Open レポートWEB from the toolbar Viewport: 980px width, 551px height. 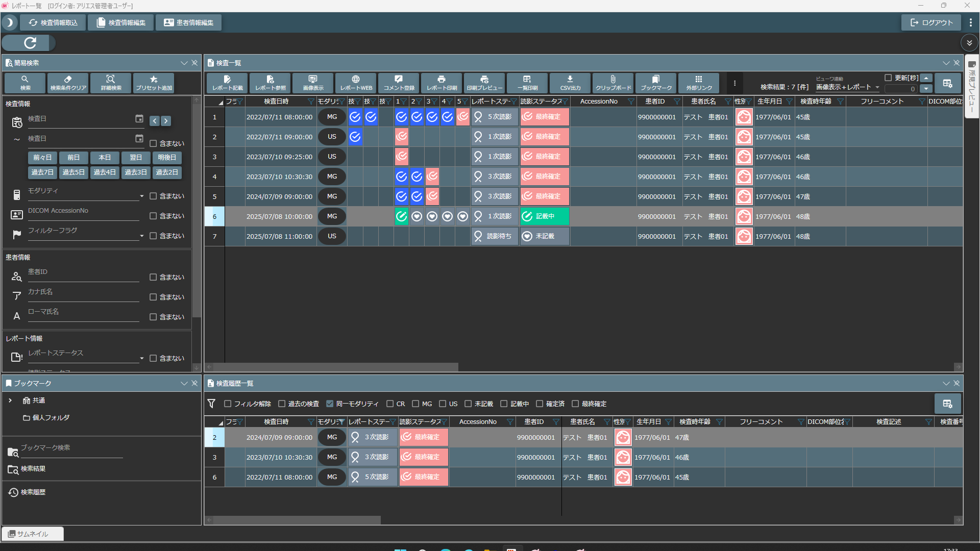click(x=356, y=83)
